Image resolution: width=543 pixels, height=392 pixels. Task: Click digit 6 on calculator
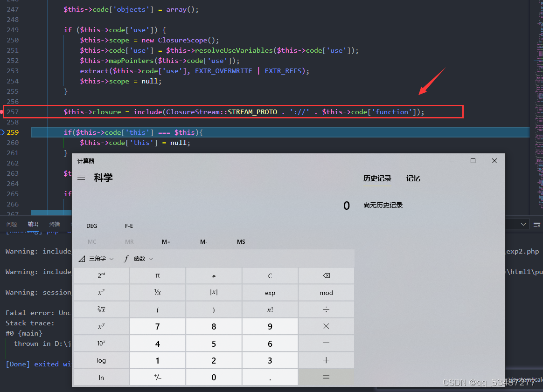(x=270, y=343)
